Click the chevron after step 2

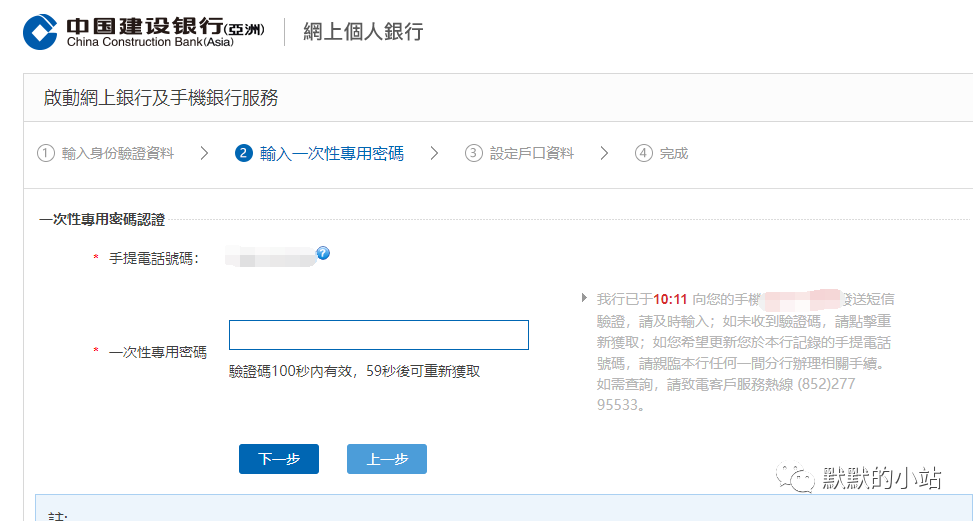(434, 153)
